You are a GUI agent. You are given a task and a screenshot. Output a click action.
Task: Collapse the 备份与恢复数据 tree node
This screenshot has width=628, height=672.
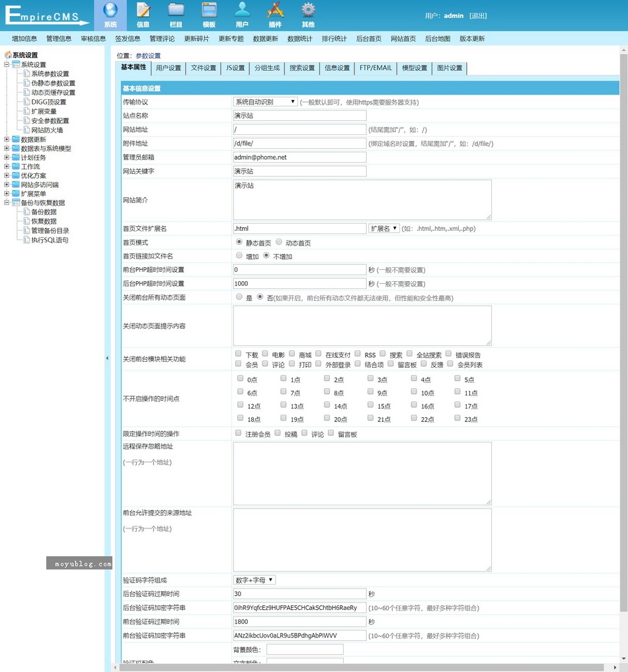point(7,202)
